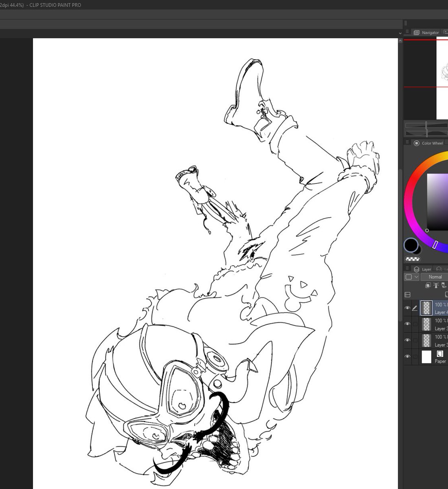Select the white Paper layer thumbnail
The width and height of the screenshot is (448, 489).
426,357
